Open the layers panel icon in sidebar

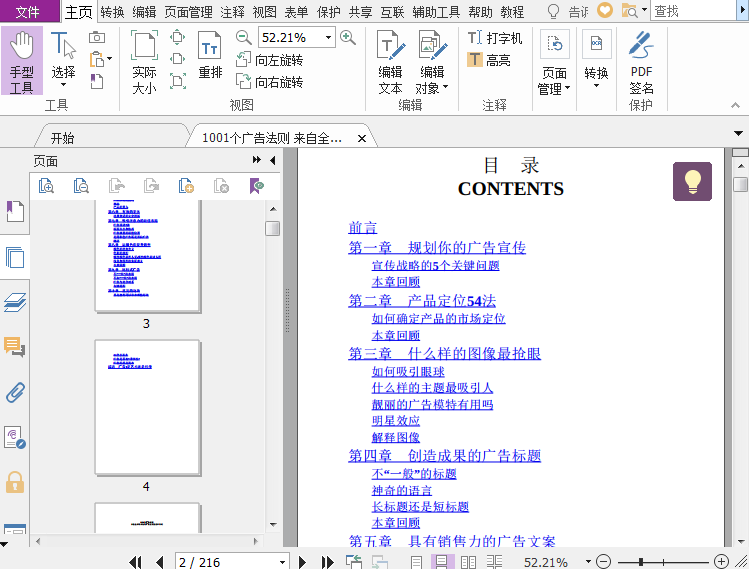point(15,302)
